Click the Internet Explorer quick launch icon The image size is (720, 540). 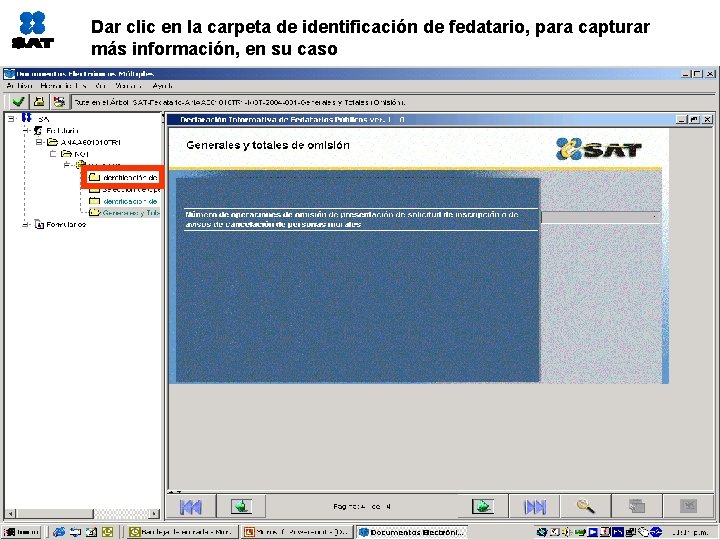(59, 532)
